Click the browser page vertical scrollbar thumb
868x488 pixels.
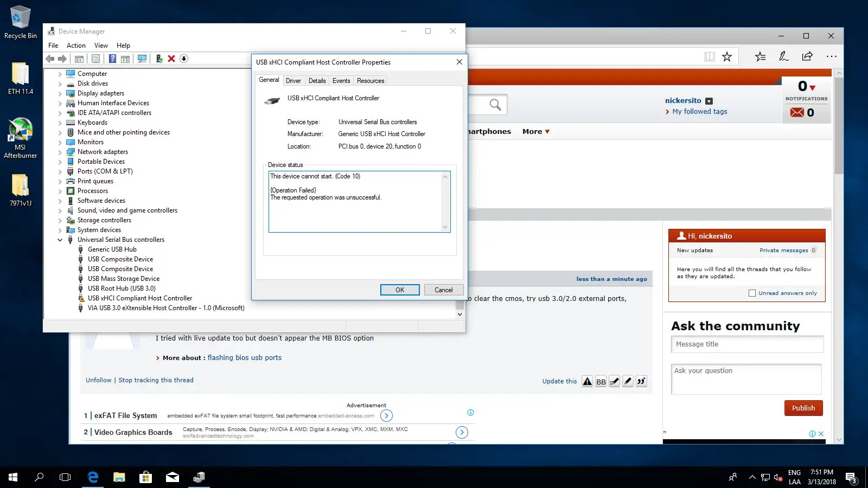[839, 126]
